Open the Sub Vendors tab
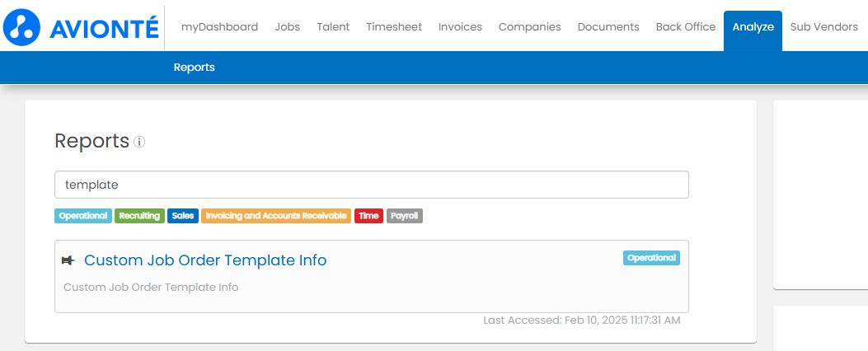Screen dimensions: 868x351 (824, 26)
